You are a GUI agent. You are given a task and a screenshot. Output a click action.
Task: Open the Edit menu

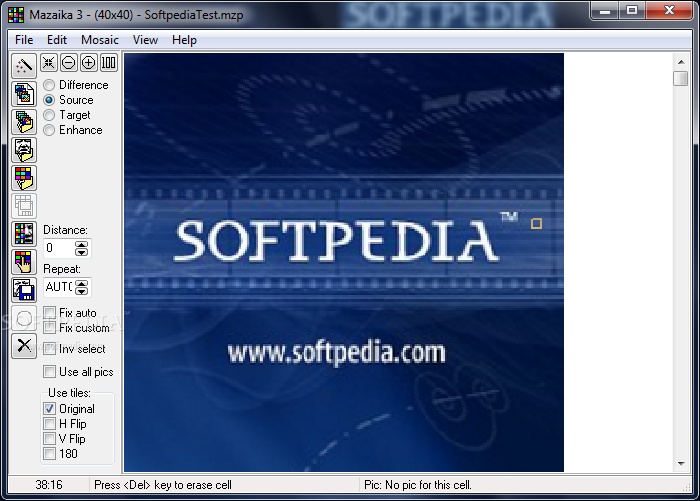click(x=57, y=40)
